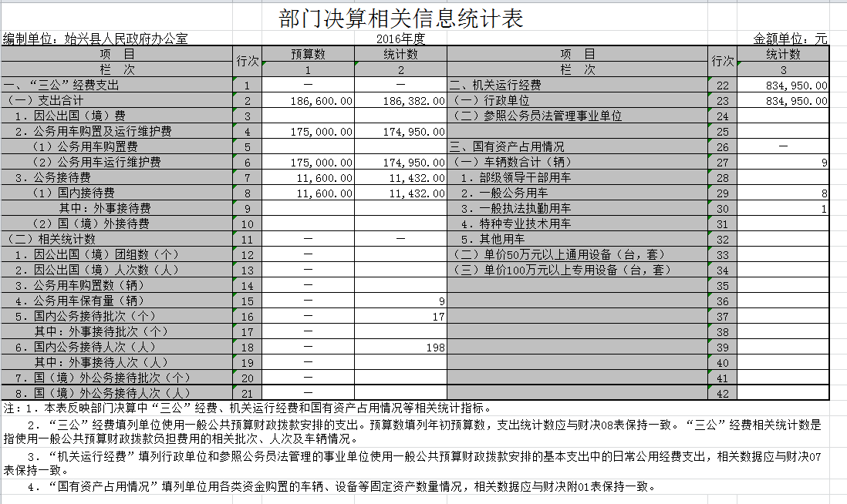The image size is (847, 504).
Task: Select row label 其中：外事接待费
Action: (105, 208)
